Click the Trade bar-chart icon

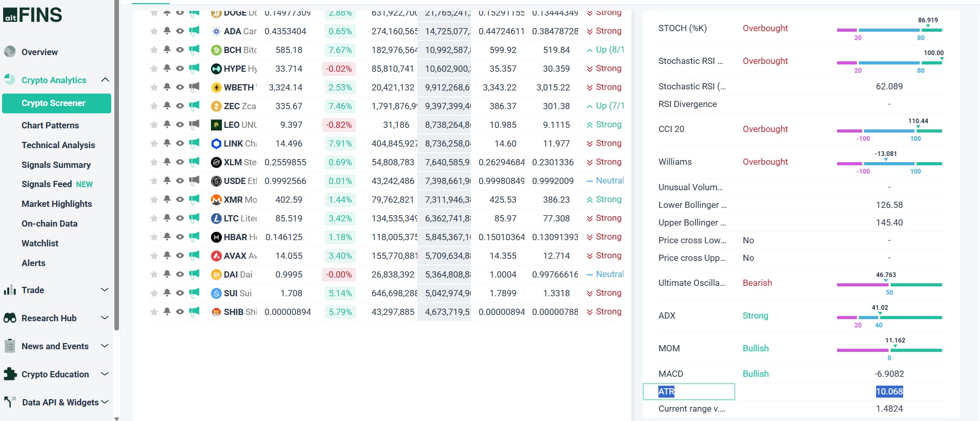coord(10,290)
